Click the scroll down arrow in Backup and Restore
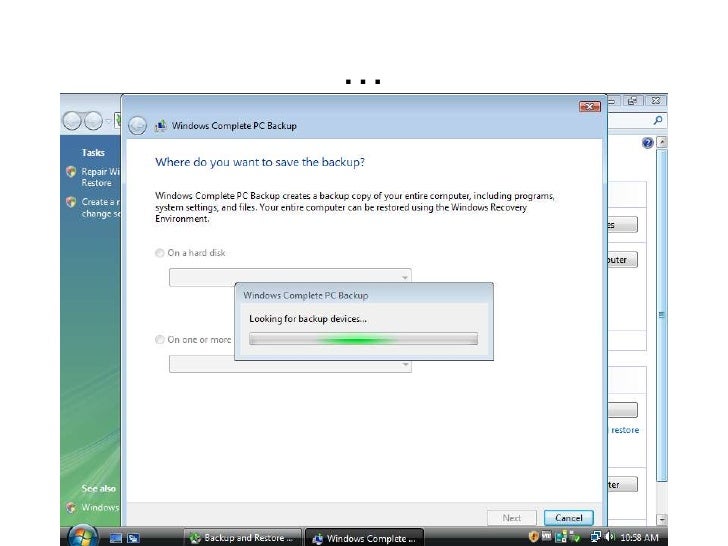728x546 pixels. [x=663, y=519]
